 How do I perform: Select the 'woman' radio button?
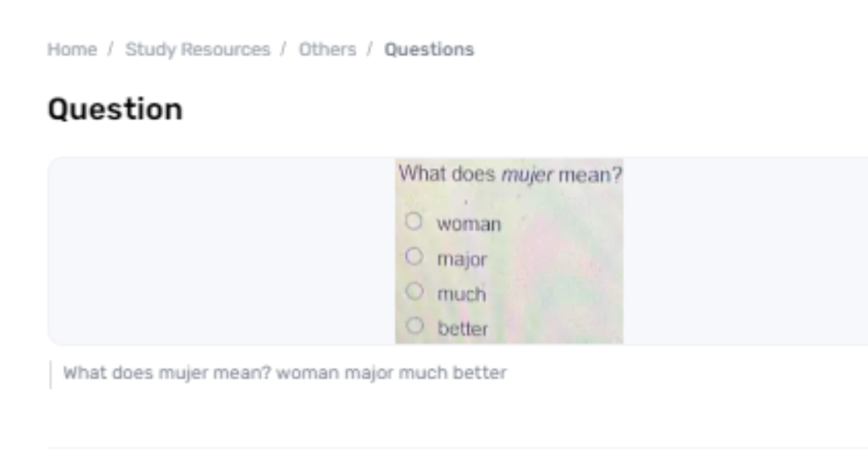[414, 222]
